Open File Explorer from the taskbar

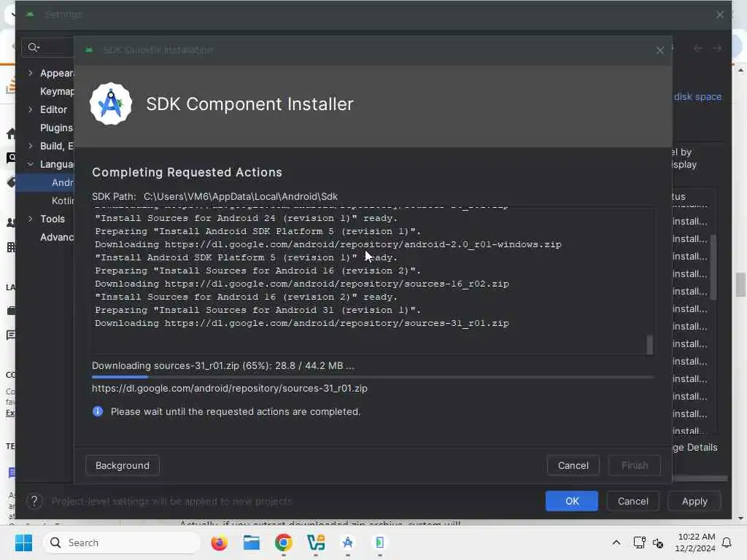251,542
